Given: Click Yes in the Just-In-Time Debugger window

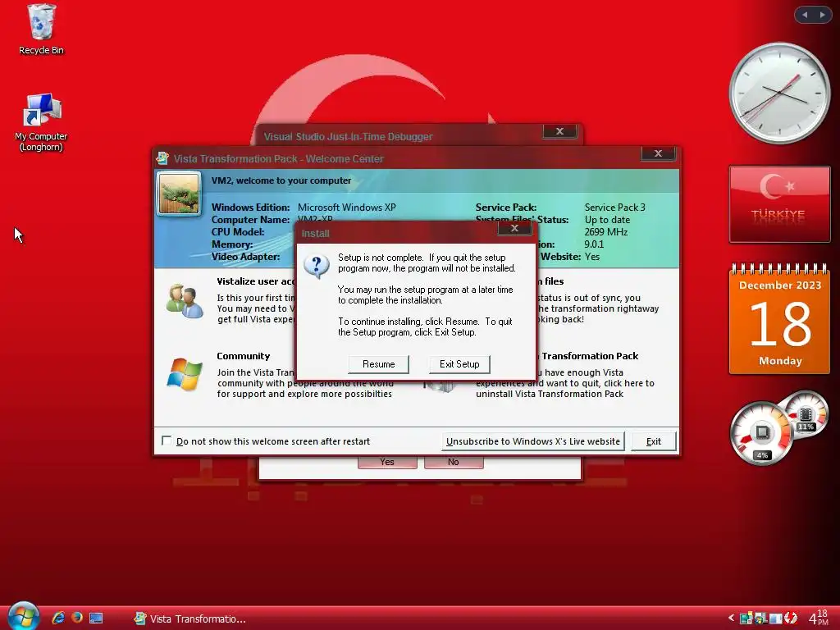Looking at the screenshot, I should (x=387, y=462).
